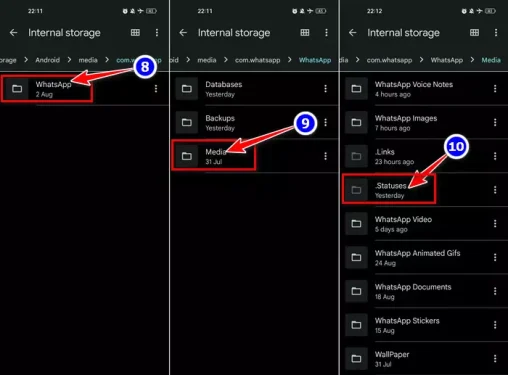Open options for WhatsApp folder dated 2 Aug
This screenshot has width=508, height=375.
[x=156, y=89]
